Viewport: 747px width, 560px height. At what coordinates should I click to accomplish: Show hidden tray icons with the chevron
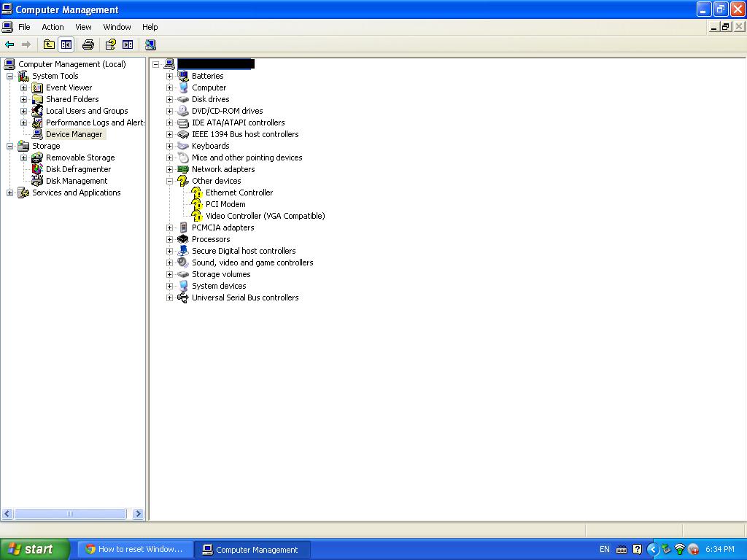(x=653, y=550)
